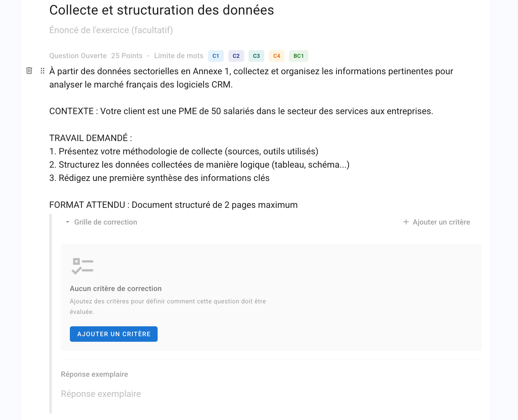
Task: Click the Énoncé de l'exercice field
Action: click(111, 30)
